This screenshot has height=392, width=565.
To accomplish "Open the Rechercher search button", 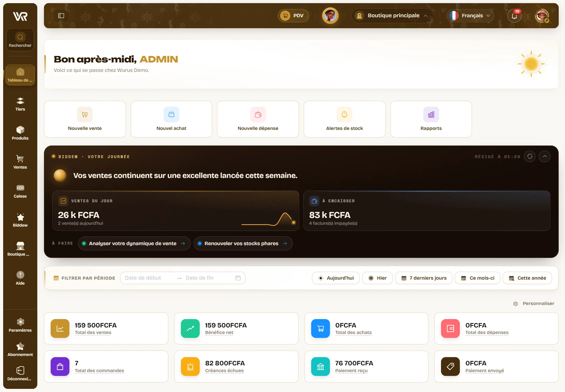I will [20, 40].
